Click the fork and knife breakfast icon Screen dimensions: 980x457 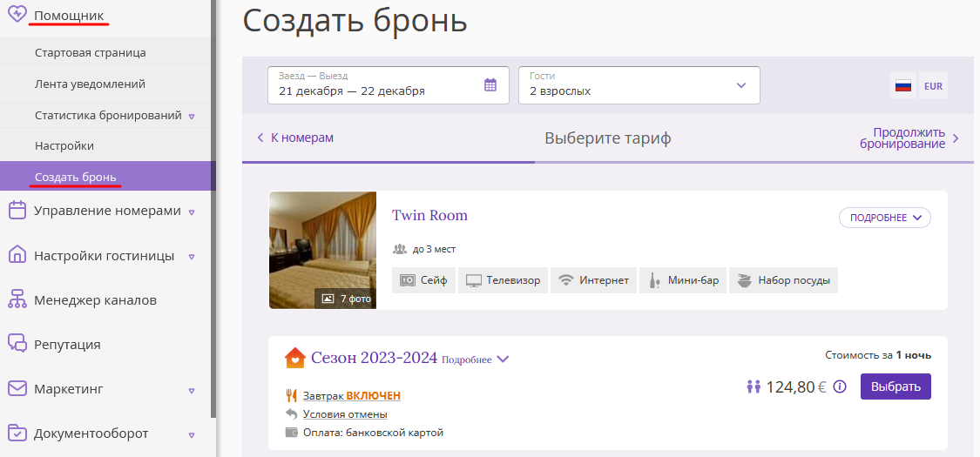[291, 395]
